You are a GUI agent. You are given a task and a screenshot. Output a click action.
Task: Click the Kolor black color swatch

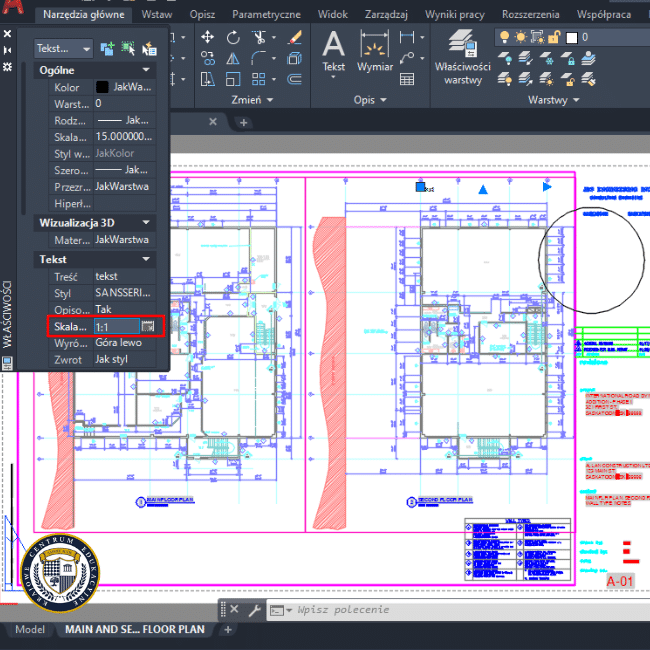102,87
